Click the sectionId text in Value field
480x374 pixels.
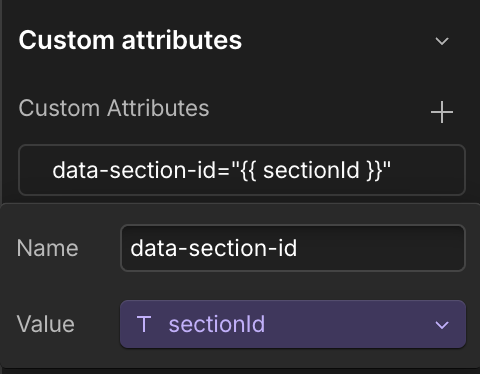pos(217,324)
